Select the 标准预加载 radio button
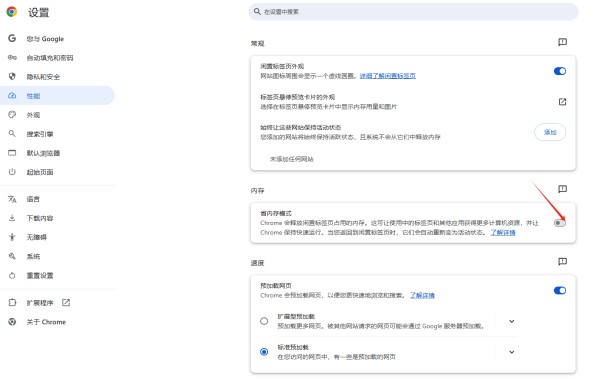Image resolution: width=600 pixels, height=385 pixels. click(x=264, y=351)
